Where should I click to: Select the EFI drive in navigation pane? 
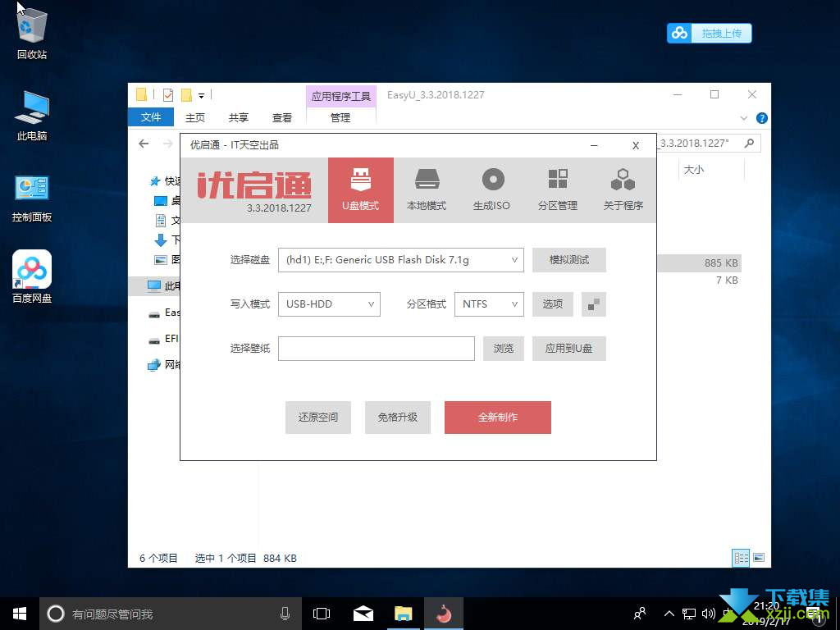tap(163, 339)
